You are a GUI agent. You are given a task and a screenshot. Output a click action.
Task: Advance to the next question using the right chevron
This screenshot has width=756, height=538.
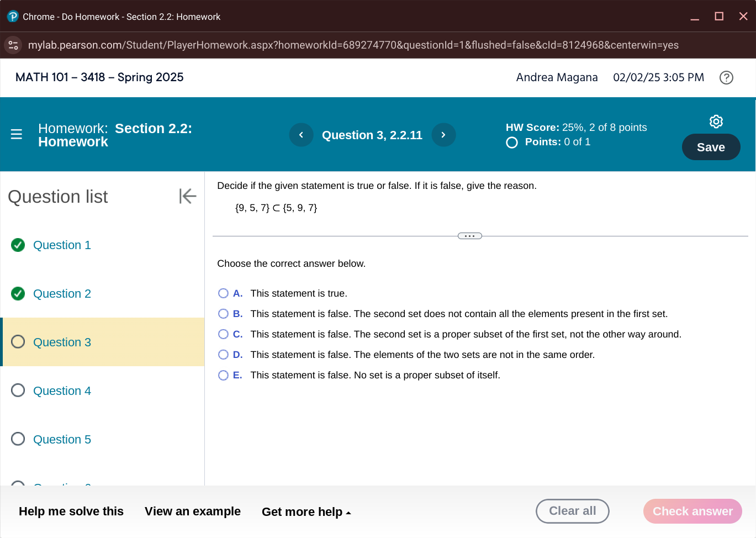(443, 134)
